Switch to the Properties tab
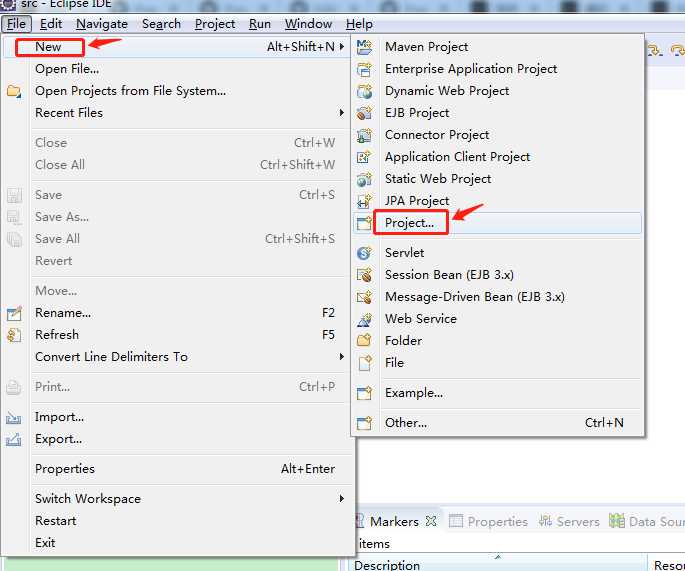 489,521
